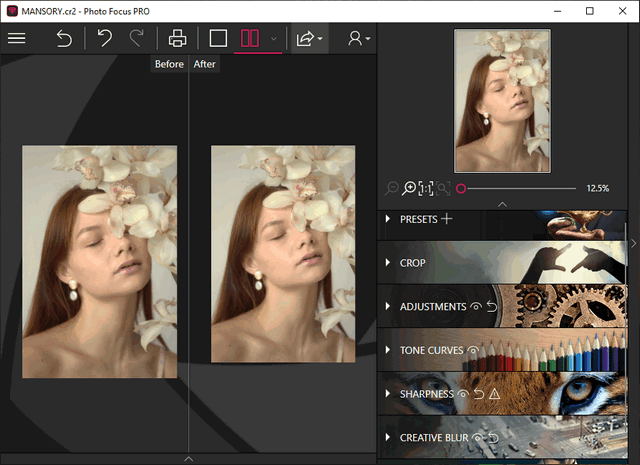Click the zoom in magnifier

coord(409,188)
